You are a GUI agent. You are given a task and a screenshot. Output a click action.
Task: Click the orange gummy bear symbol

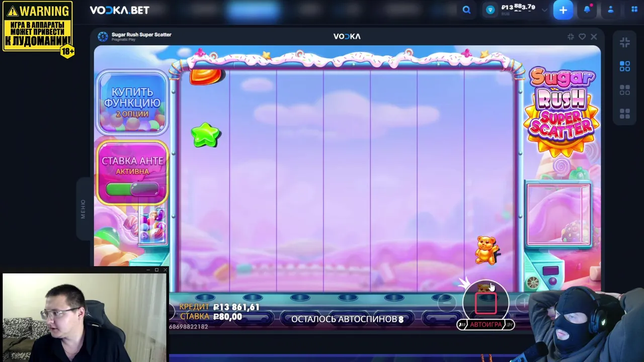[x=487, y=250]
